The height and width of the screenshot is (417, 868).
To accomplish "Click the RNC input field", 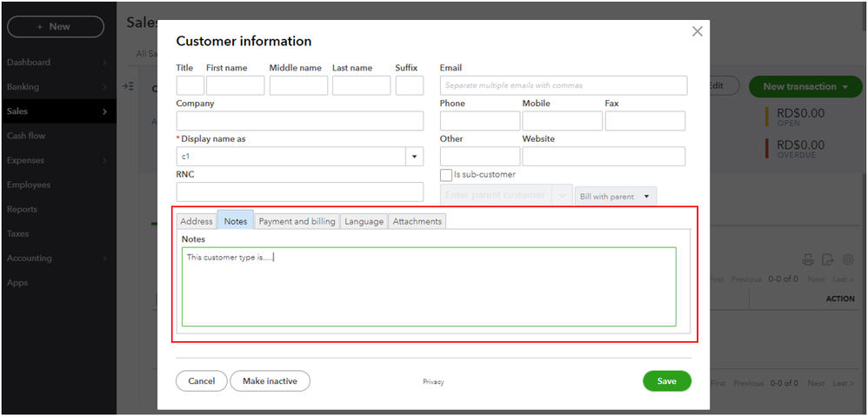I will [300, 192].
